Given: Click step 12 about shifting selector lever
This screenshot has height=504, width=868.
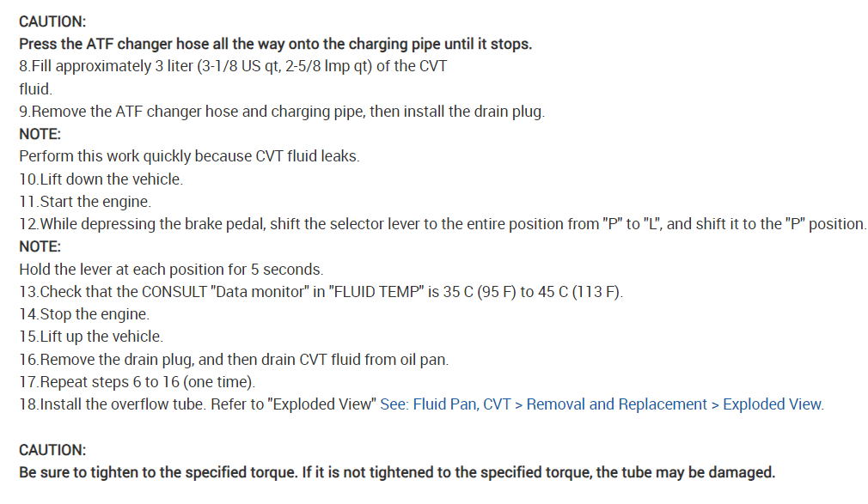Looking at the screenshot, I should click(x=442, y=224).
